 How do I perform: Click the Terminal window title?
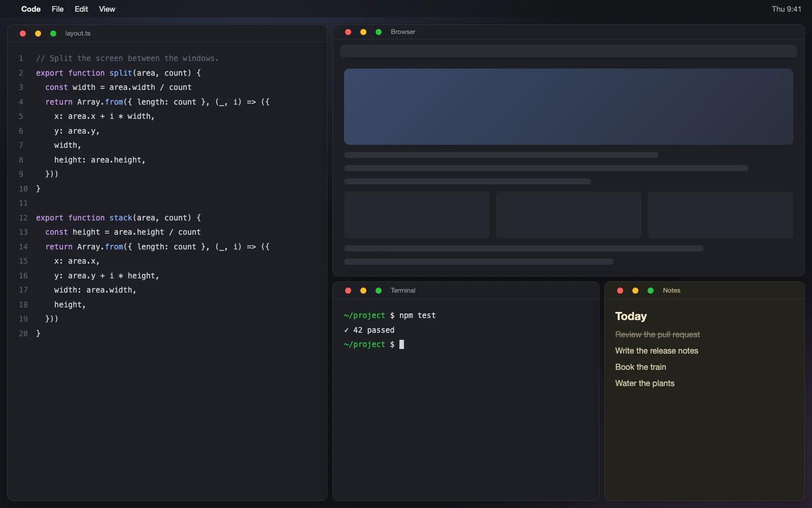403,291
